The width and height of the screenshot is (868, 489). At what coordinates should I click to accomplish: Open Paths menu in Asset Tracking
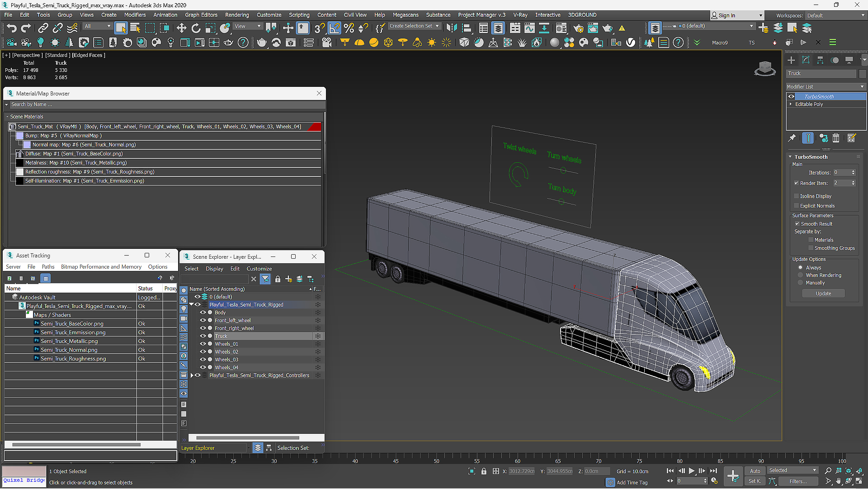(48, 267)
